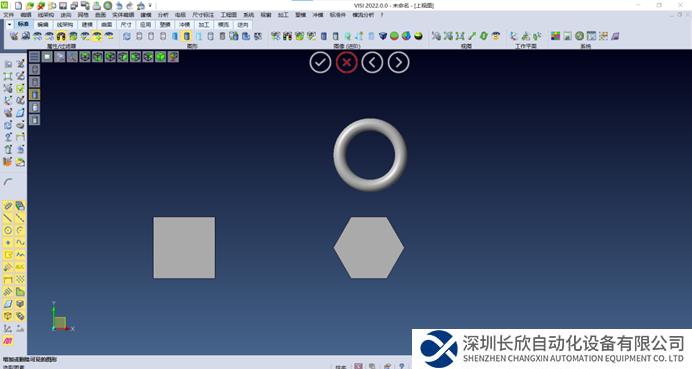Redo the last action
692x369 pixels.
[x=130, y=6]
